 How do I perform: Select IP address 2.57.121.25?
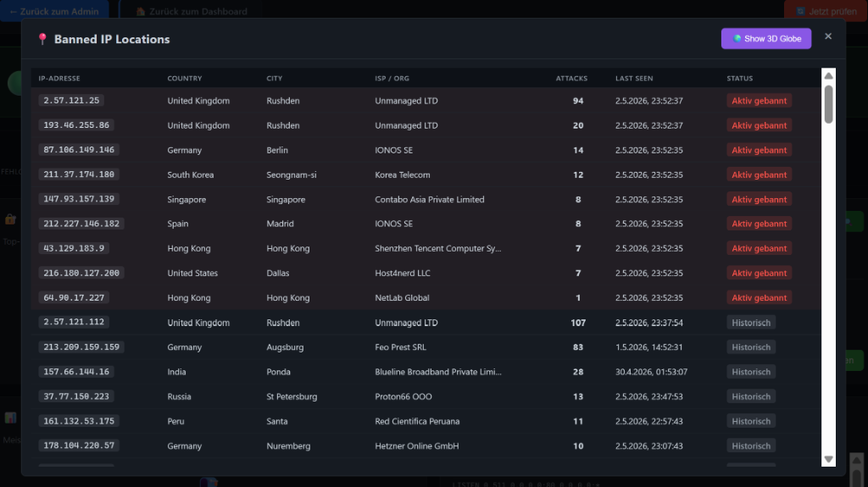(x=71, y=100)
